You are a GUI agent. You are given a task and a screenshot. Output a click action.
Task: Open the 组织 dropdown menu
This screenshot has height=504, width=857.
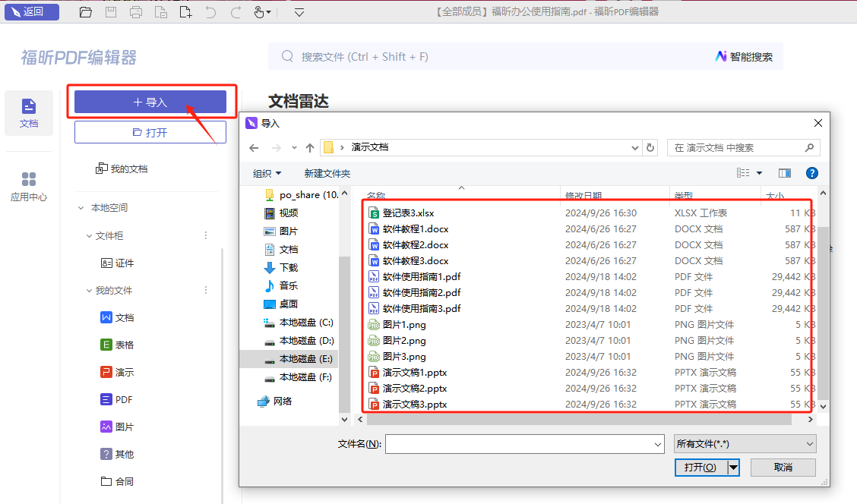[267, 173]
